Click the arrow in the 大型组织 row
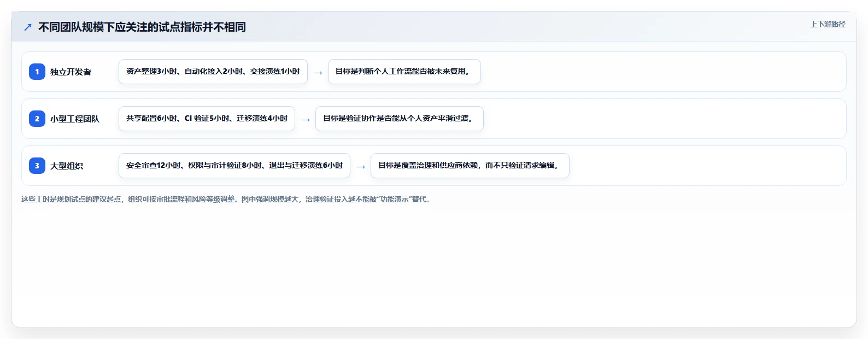This screenshot has width=868, height=339. click(x=361, y=167)
